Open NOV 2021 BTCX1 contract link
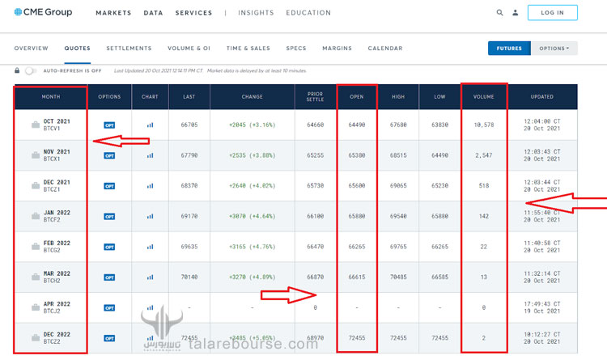The image size is (607, 364). pyautogui.click(x=57, y=155)
